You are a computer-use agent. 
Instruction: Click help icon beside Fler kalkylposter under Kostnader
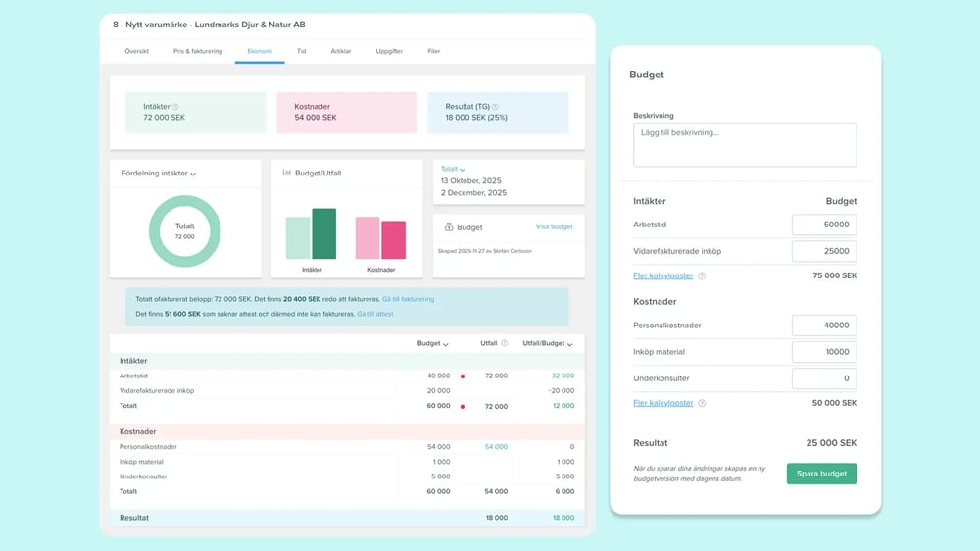pyautogui.click(x=702, y=403)
